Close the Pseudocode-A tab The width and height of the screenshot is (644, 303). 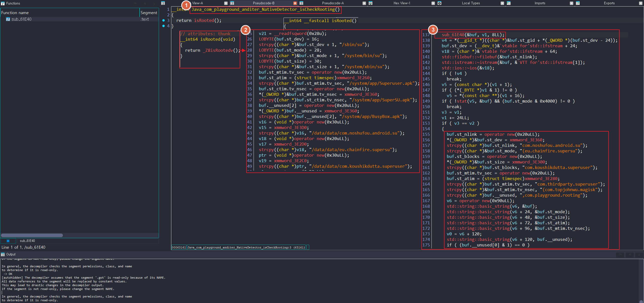tap(364, 3)
